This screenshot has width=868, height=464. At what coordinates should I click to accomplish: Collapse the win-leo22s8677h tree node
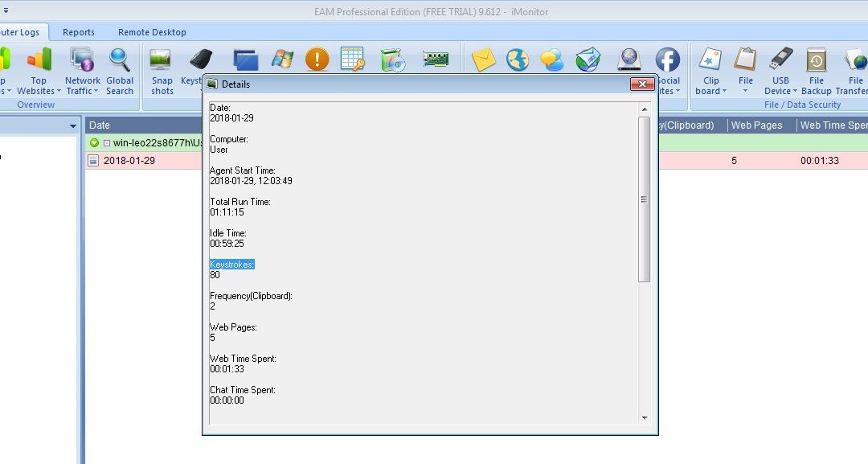pos(107,143)
